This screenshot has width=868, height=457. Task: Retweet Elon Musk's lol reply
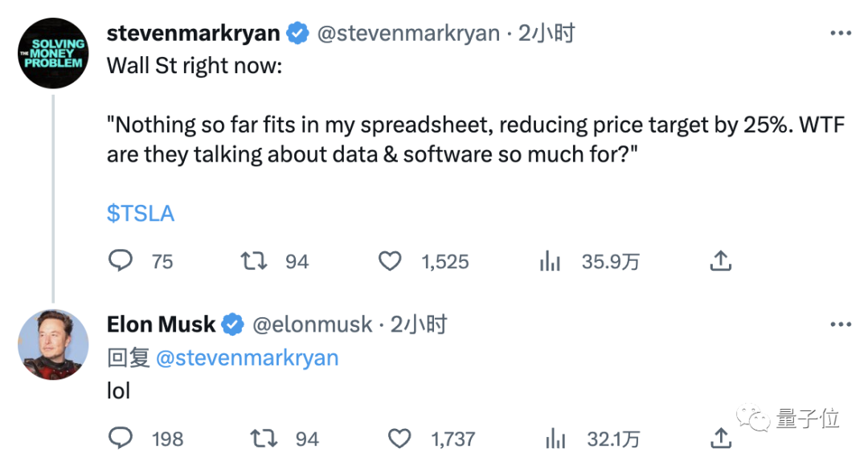[264, 439]
